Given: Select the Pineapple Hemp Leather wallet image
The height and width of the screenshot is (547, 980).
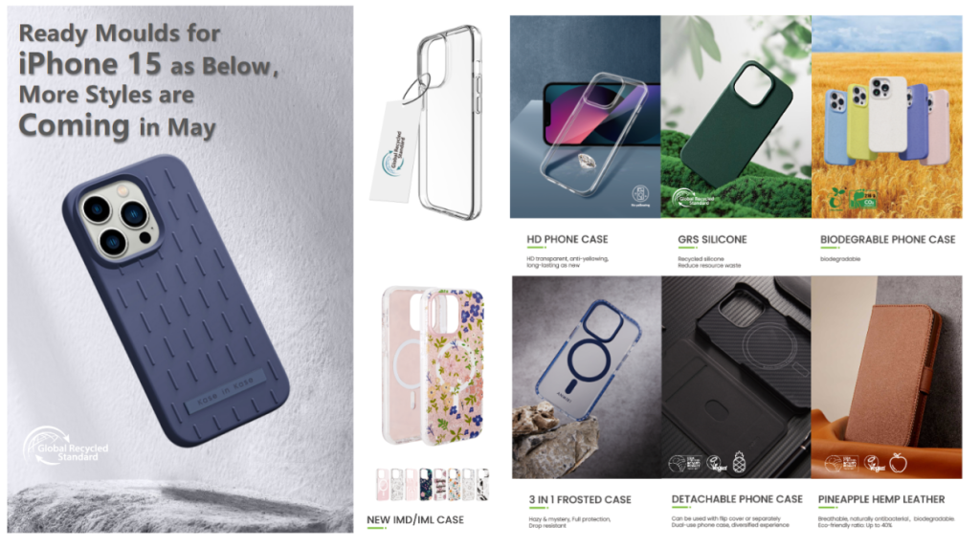Looking at the screenshot, I should [x=887, y=377].
